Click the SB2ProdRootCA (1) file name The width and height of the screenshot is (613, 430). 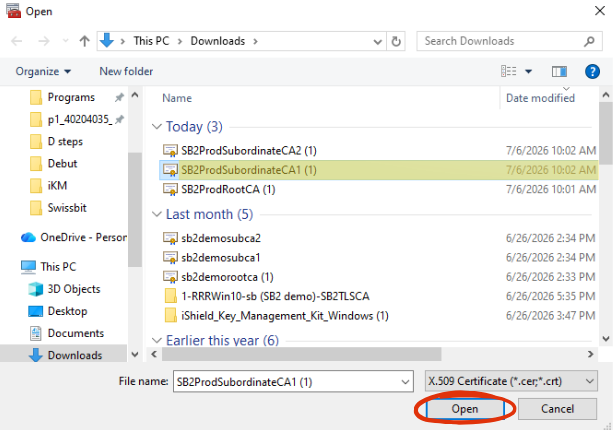[x=228, y=190]
